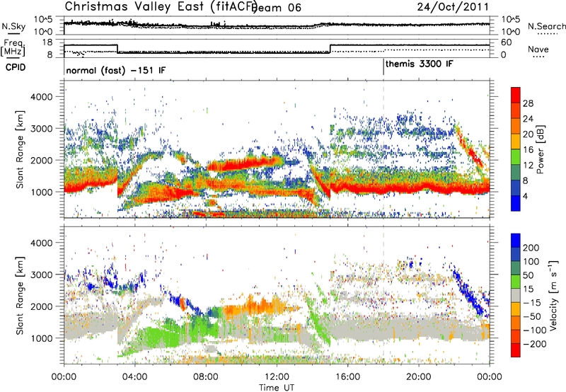Select the Beam 06 label

[x=277, y=8]
